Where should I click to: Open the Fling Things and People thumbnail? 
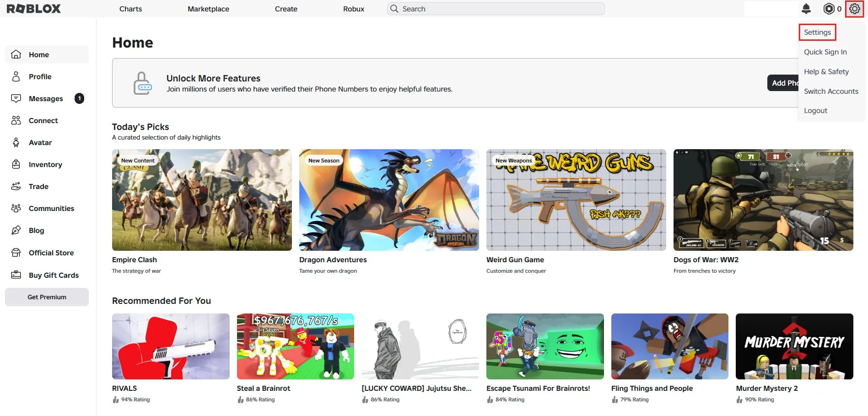point(670,346)
